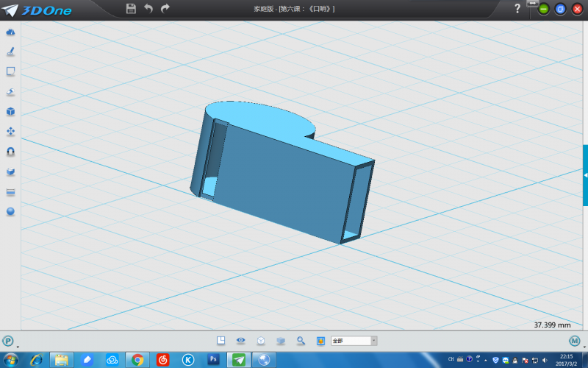The image size is (588, 368).
Task: Open Google Chrome from taskbar
Action: pos(137,360)
